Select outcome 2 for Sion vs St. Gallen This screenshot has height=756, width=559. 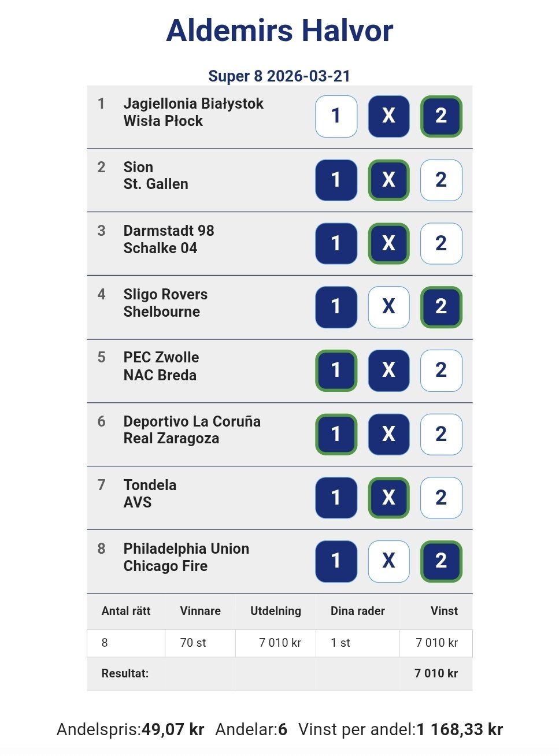(x=441, y=180)
